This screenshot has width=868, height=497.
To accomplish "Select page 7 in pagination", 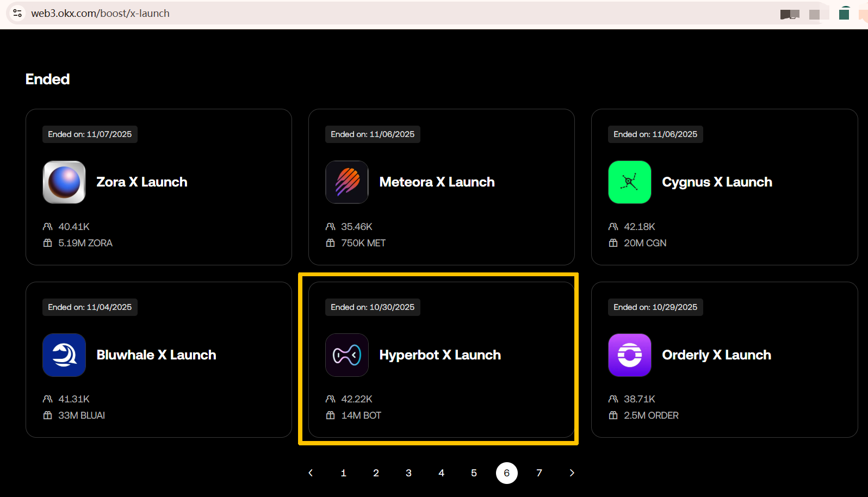I will (539, 473).
